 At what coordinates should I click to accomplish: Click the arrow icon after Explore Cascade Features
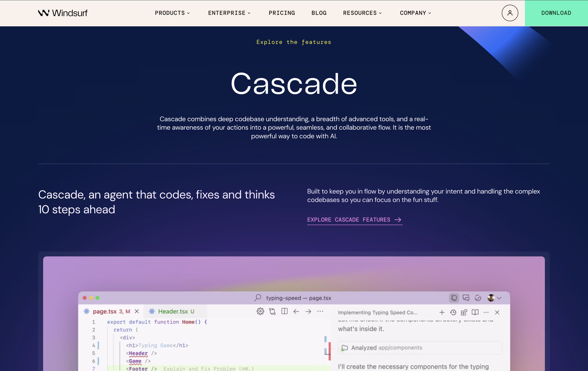tap(398, 220)
